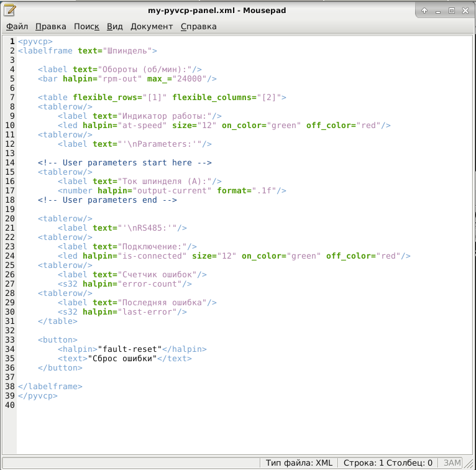
Task: Click the <tablerow/> tag on line 8
Action: click(x=65, y=107)
